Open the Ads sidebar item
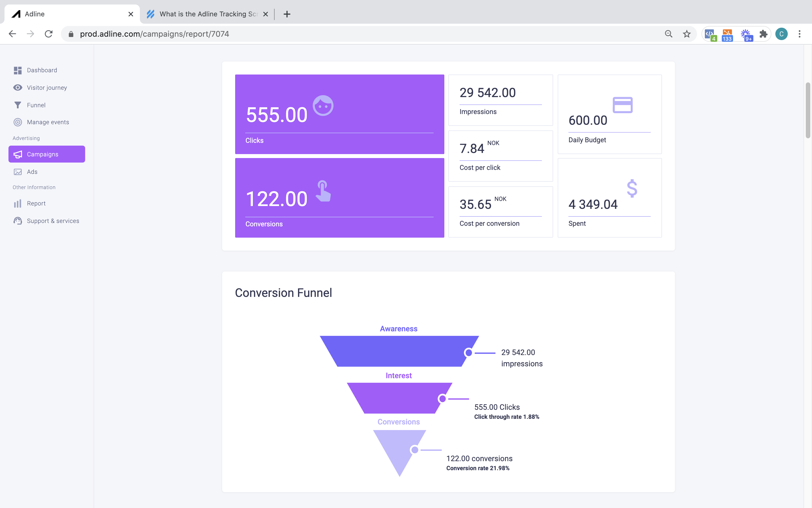The width and height of the screenshot is (812, 508). [x=47, y=172]
